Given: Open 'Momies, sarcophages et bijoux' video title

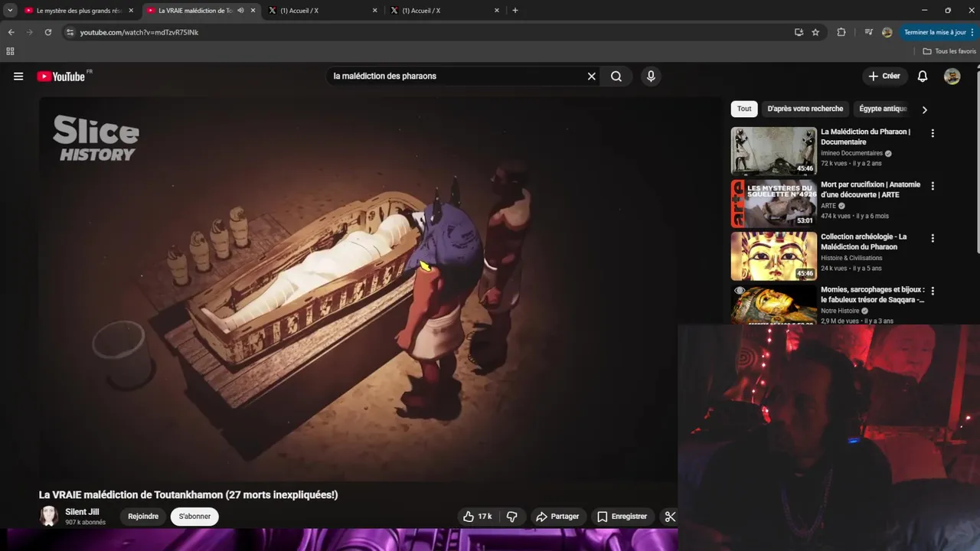Looking at the screenshot, I should [872, 295].
